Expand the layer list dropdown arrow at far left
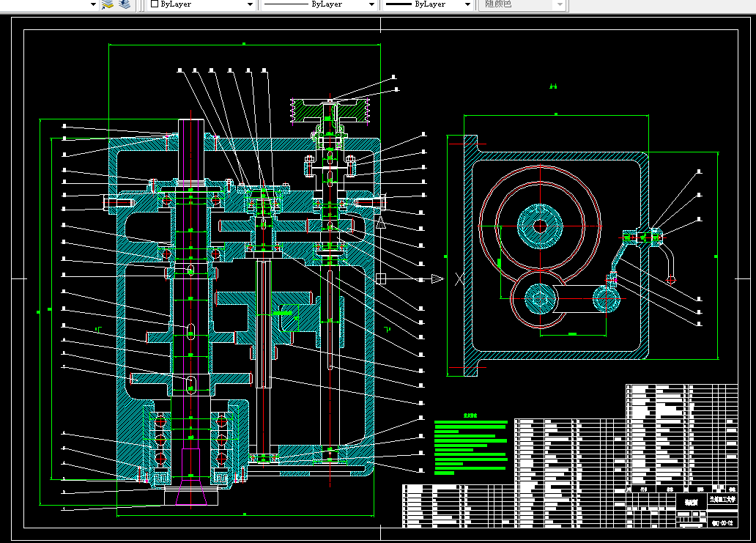The height and width of the screenshot is (543, 756). point(94,4)
